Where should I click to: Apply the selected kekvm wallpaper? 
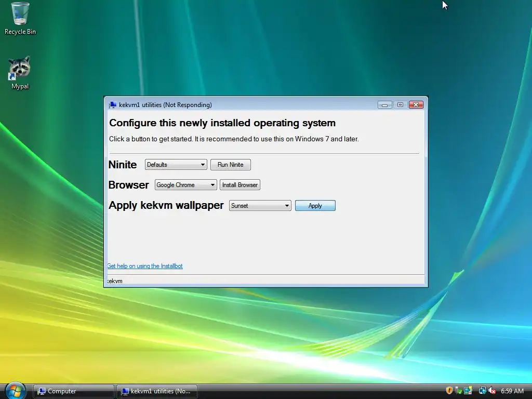click(x=315, y=206)
